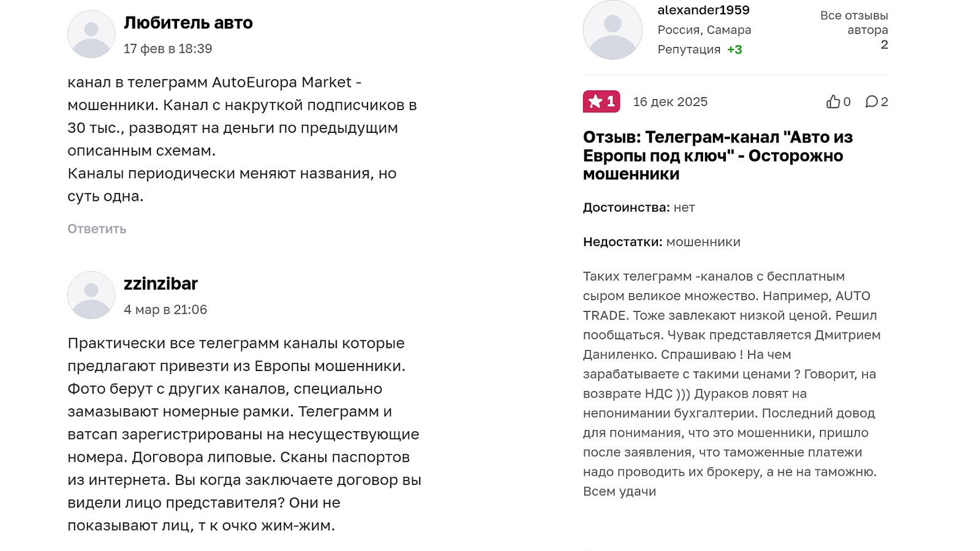Open Все отзывы автора link
The width and height of the screenshot is (980, 551).
(854, 23)
